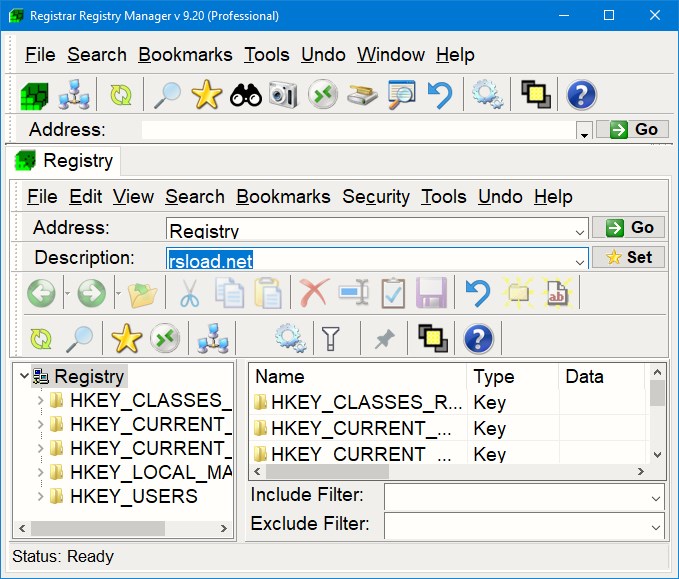Open the Exclude Filter dropdown

pyautogui.click(x=655, y=527)
